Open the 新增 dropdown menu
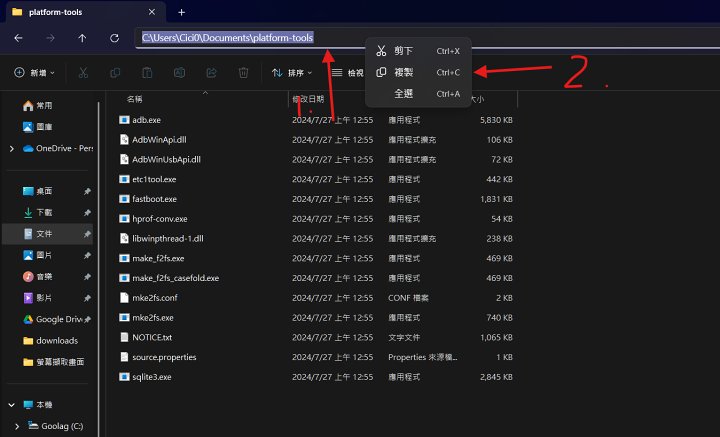The width and height of the screenshot is (720, 437). click(x=35, y=73)
